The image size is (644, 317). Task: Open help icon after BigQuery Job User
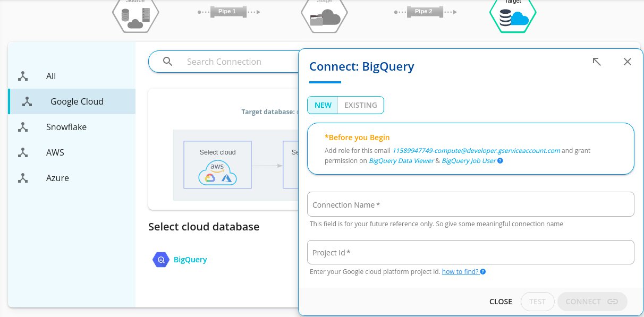coord(500,160)
